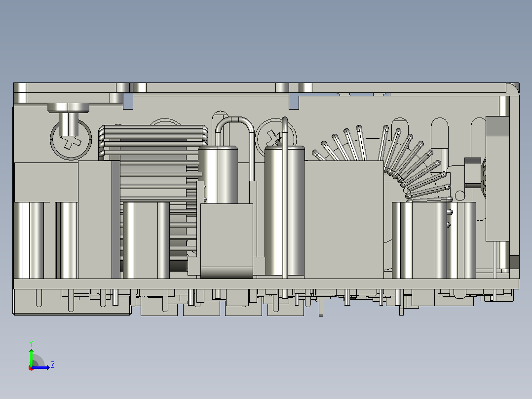The height and width of the screenshot is (399, 532).
Task: Pick the vertical plate on the right side
Action: (x=497, y=179)
